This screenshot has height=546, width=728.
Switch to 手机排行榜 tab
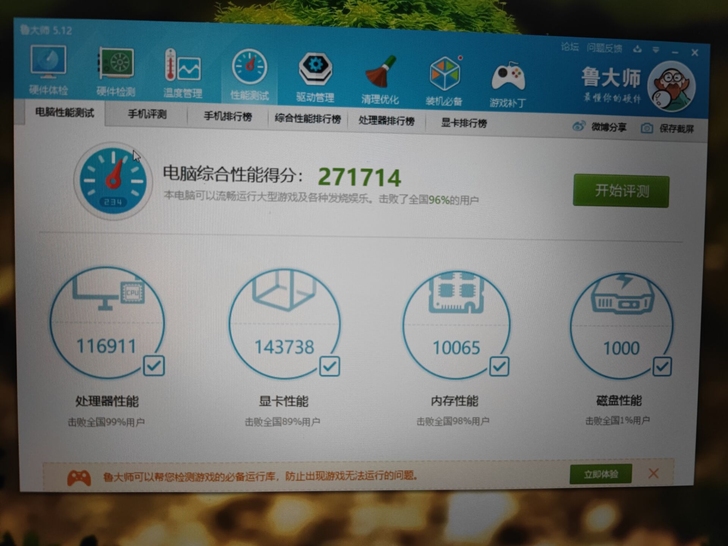pyautogui.click(x=228, y=117)
